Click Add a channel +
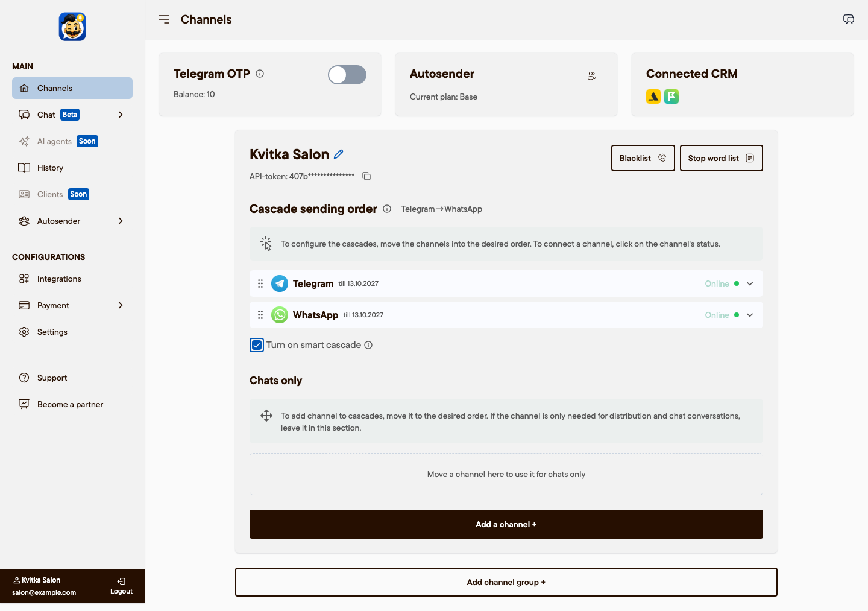868x611 pixels. (x=506, y=524)
